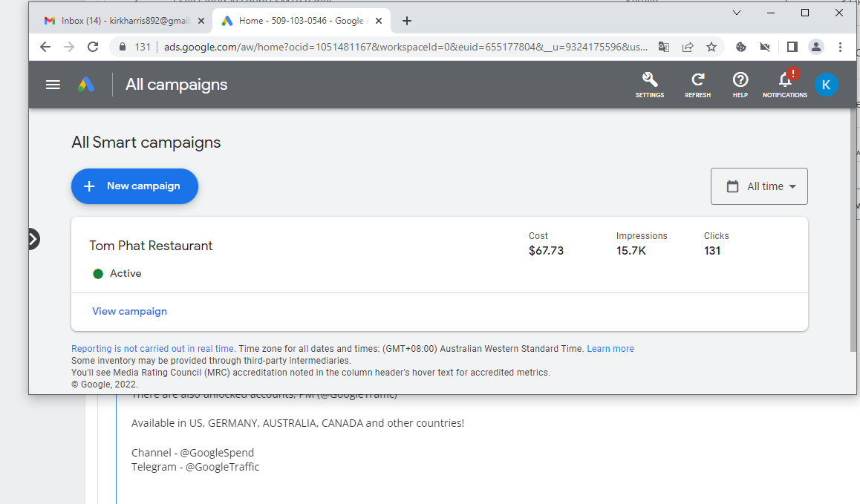Switch to the Gmail Inbox tab
860x504 pixels.
[125, 21]
